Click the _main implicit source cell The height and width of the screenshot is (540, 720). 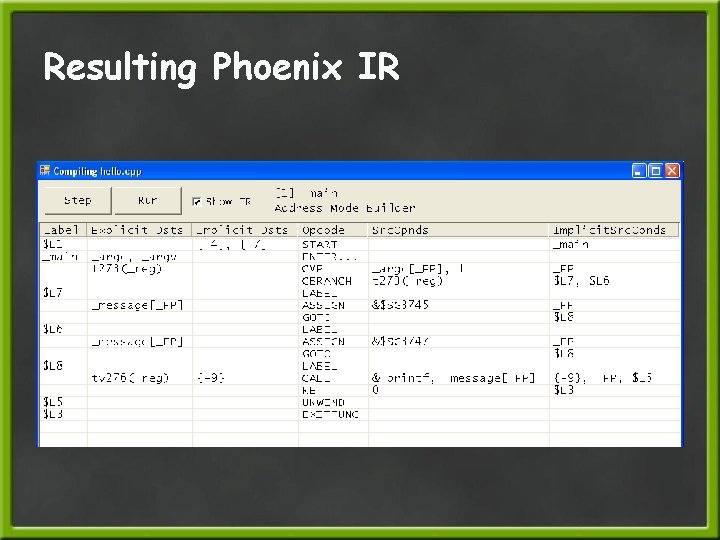[613, 244]
